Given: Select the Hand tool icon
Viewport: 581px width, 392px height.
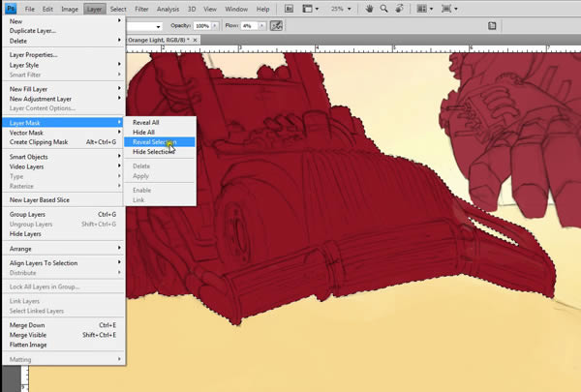Looking at the screenshot, I should (x=369, y=9).
